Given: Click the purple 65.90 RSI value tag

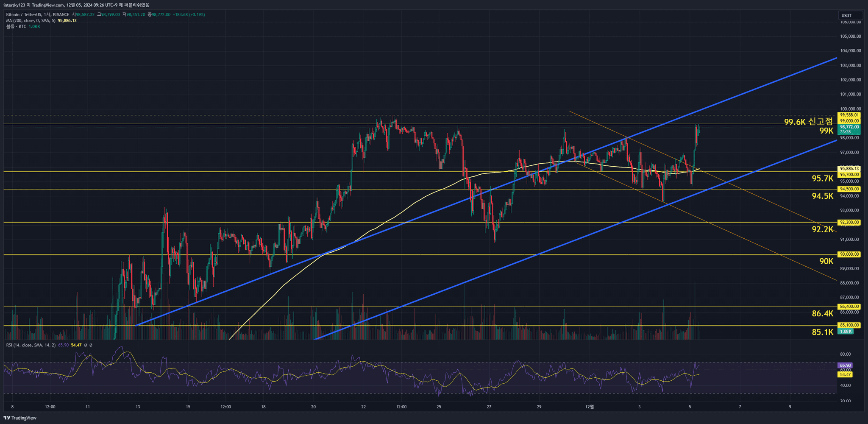Looking at the screenshot, I should 845,365.
